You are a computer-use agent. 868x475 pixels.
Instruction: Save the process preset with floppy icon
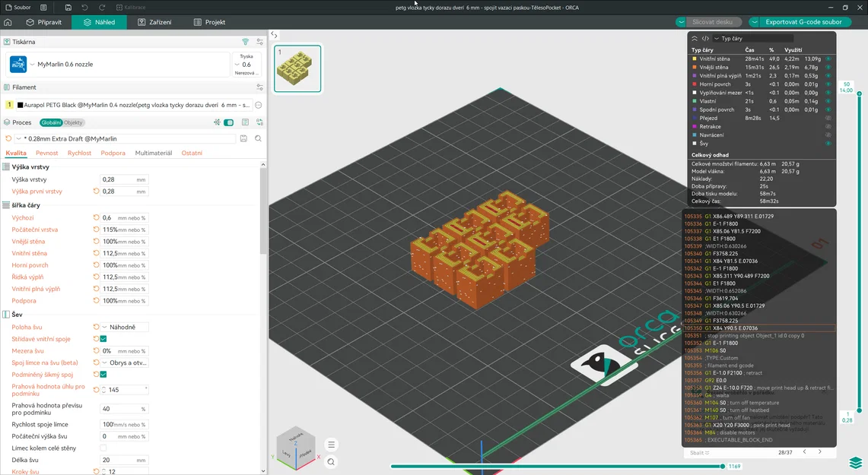pos(243,139)
